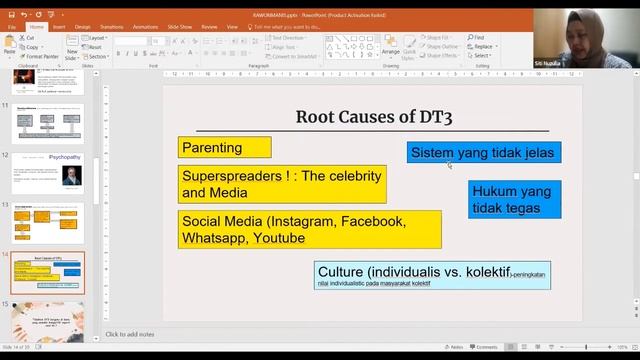Image resolution: width=640 pixels, height=360 pixels.
Task: Click zoom out minus button
Action: coord(562,347)
